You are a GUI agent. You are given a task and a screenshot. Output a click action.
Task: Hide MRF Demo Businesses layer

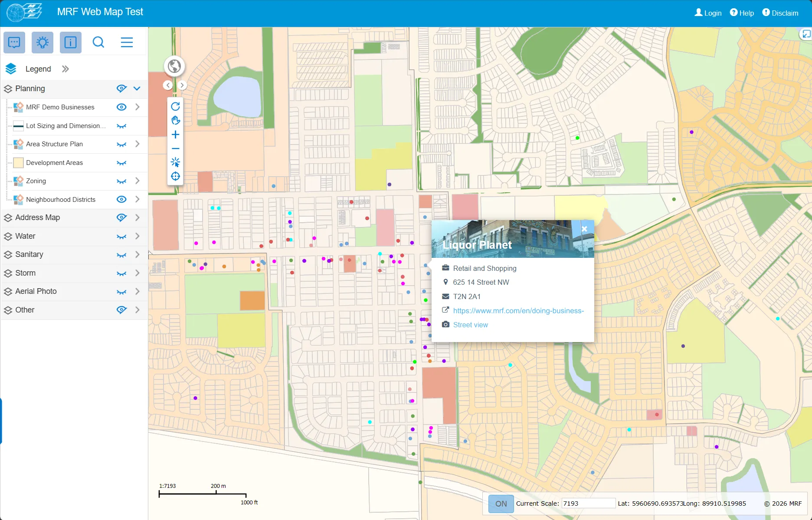click(121, 107)
